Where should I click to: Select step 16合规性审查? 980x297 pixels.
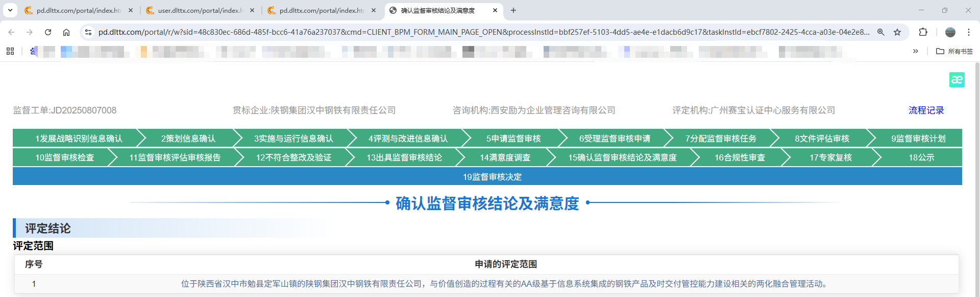[x=740, y=157]
